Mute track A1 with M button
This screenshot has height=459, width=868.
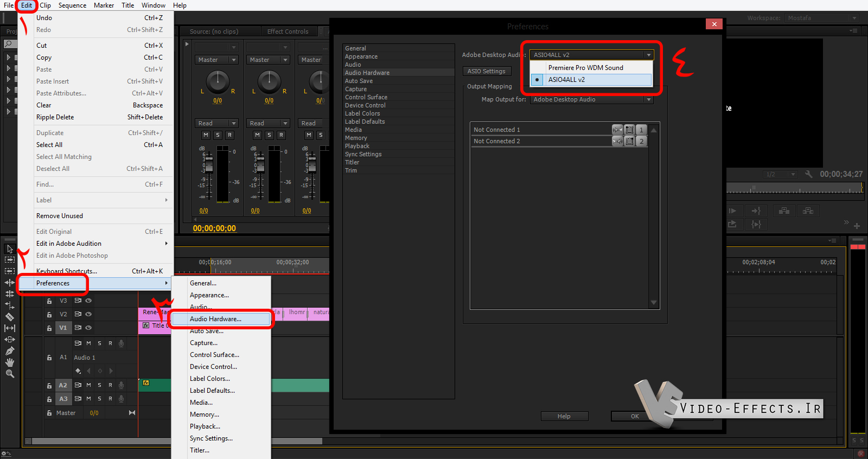click(x=88, y=343)
